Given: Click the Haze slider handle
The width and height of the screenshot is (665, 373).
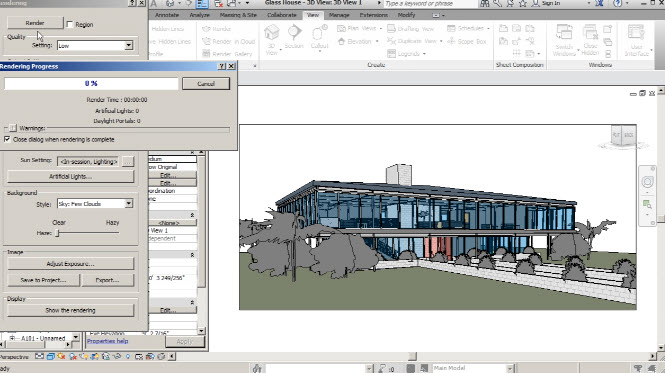Looking at the screenshot, I should (58, 233).
